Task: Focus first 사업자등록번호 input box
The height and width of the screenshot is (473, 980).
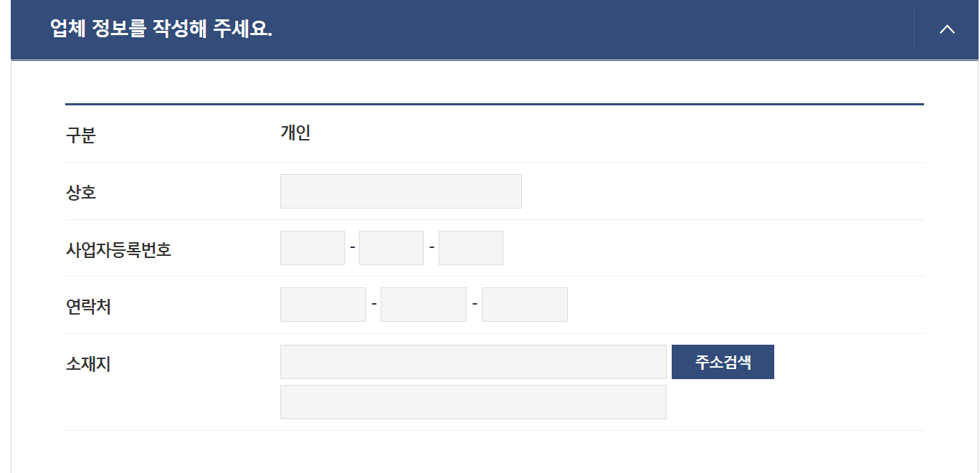Action: (313, 248)
